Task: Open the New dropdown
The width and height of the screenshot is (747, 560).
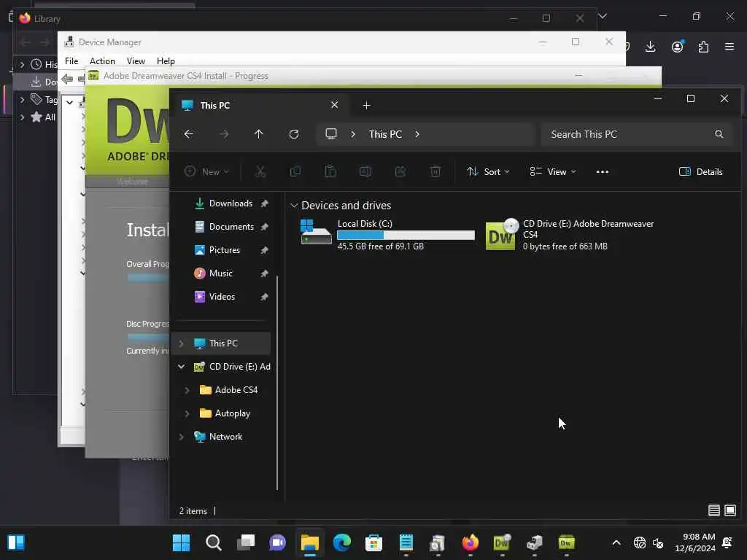Action: pyautogui.click(x=206, y=172)
